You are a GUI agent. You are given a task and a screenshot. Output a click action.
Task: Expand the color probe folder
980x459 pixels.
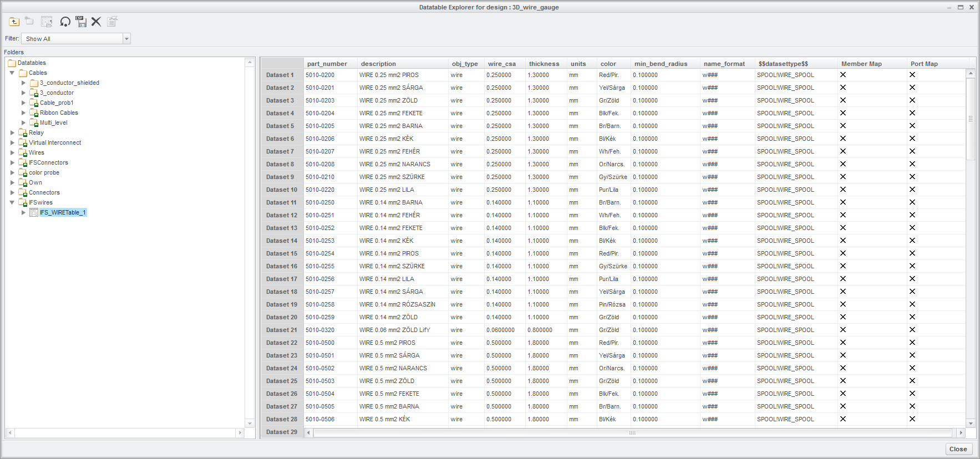tap(12, 172)
